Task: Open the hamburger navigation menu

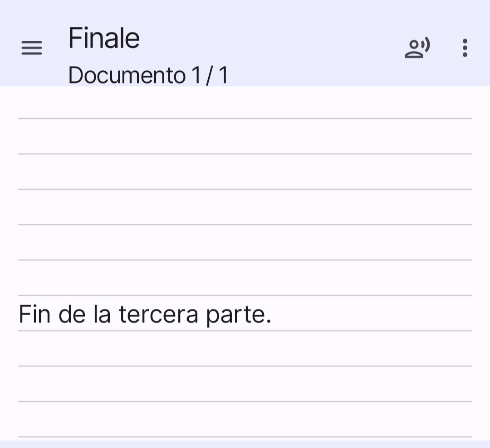Action: coord(32,48)
